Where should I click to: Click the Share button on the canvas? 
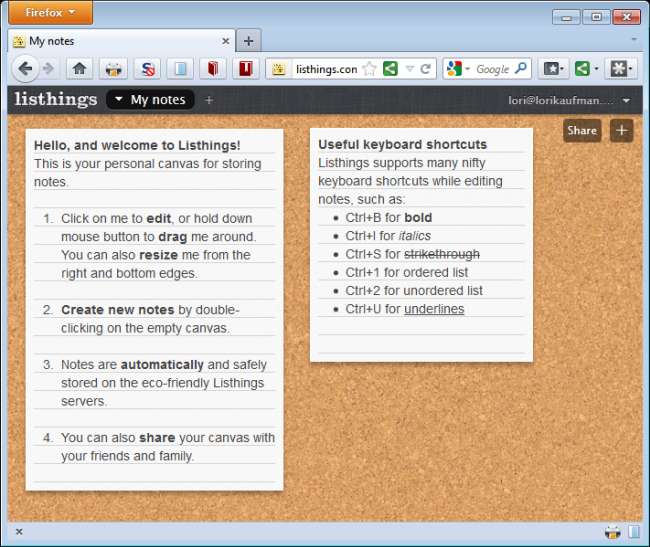click(x=582, y=131)
